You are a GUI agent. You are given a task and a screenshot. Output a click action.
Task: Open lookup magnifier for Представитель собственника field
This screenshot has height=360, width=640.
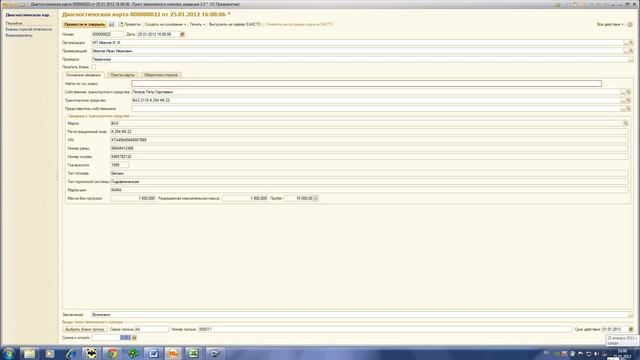click(628, 109)
